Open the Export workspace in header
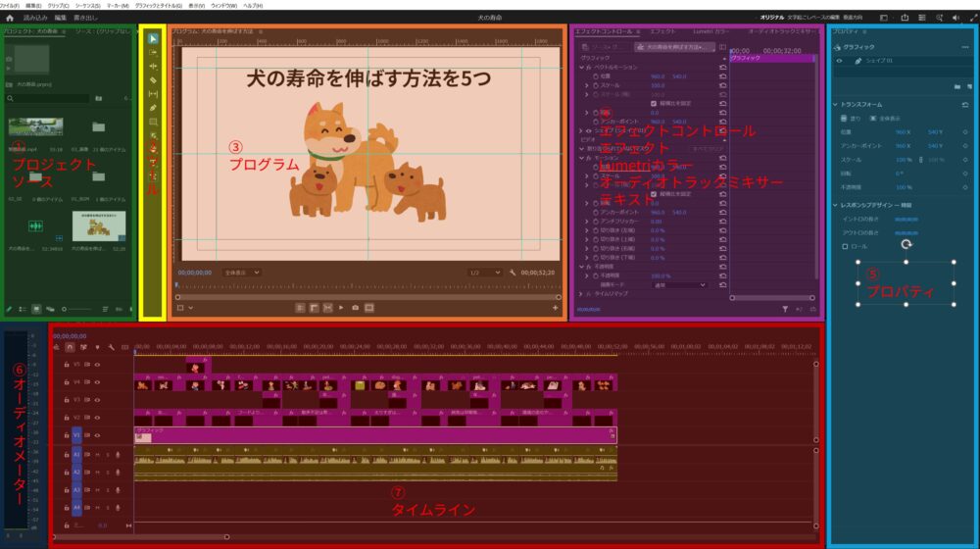Image resolution: width=980 pixels, height=549 pixels. tap(85, 18)
